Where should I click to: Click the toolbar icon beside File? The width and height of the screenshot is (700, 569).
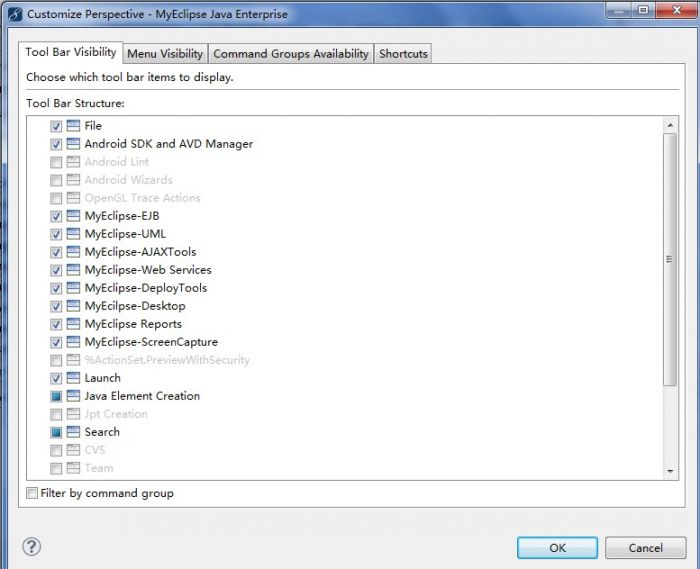click(73, 126)
